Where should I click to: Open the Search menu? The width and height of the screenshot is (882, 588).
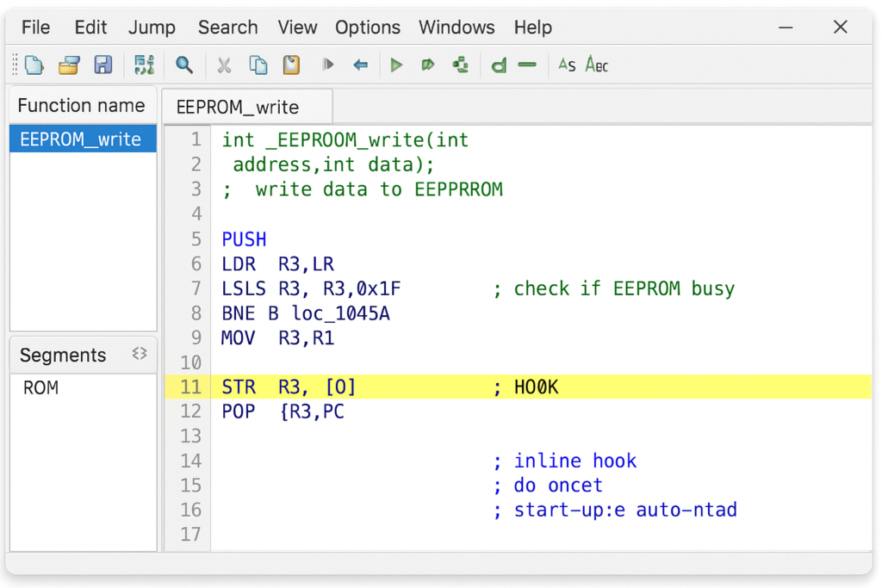coord(227,27)
